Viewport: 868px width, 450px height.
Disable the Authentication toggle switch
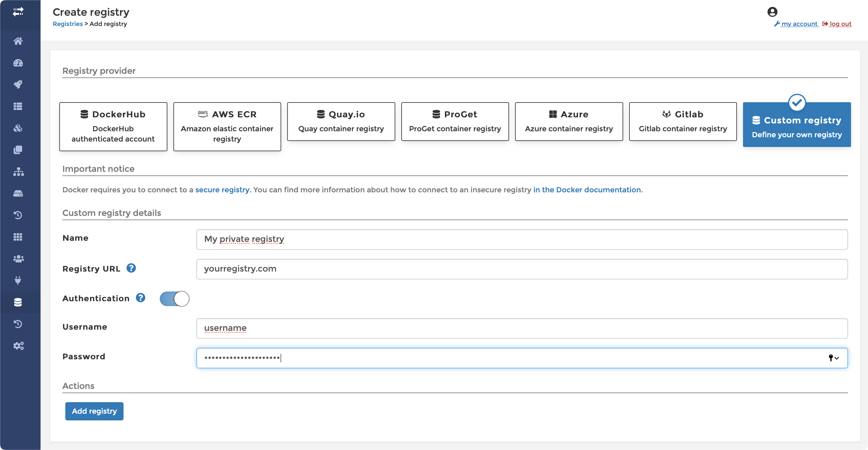(175, 298)
